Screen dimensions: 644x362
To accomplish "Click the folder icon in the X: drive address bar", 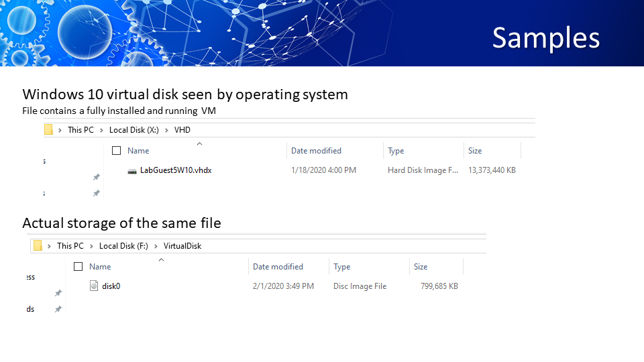I will point(48,129).
